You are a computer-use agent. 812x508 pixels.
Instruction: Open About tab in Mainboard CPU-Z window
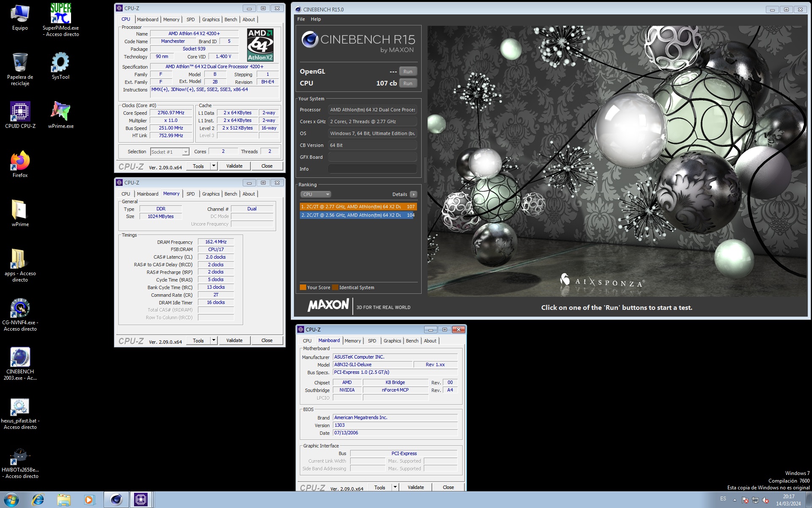(x=430, y=341)
